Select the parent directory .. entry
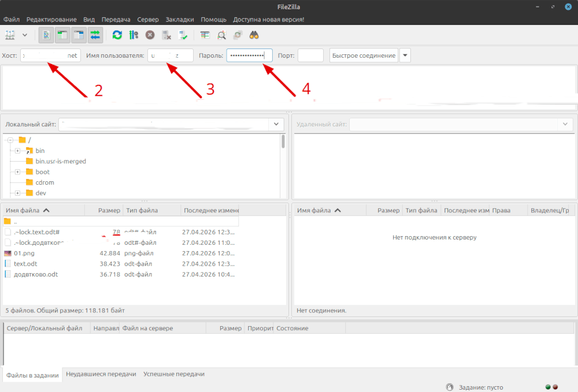 (x=121, y=222)
